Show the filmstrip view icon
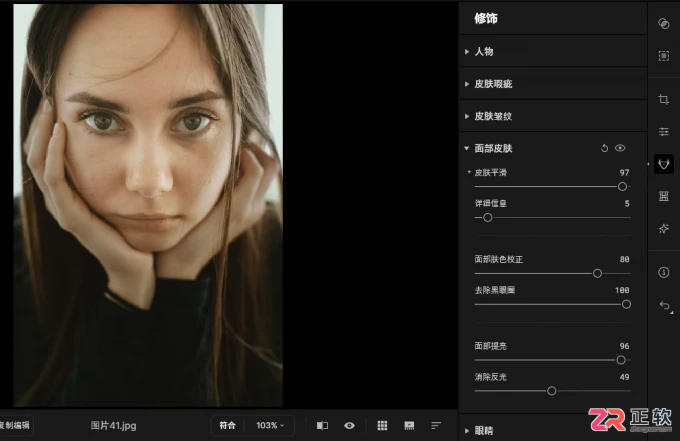This screenshot has width=680, height=441. pos(409,425)
